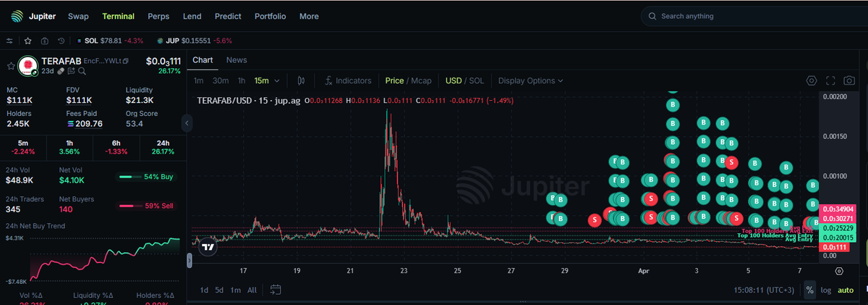868x305 pixels.
Task: Switch chart currency to SOL
Action: (x=477, y=80)
